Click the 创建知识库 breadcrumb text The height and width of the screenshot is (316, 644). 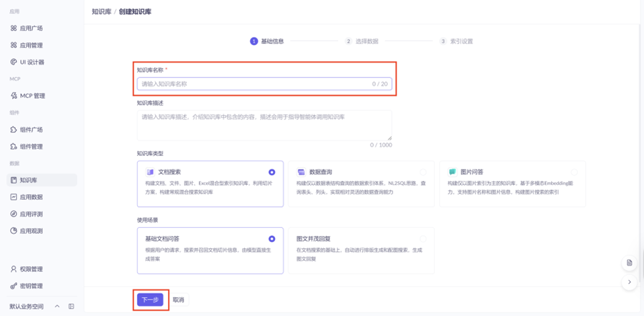pos(135,11)
